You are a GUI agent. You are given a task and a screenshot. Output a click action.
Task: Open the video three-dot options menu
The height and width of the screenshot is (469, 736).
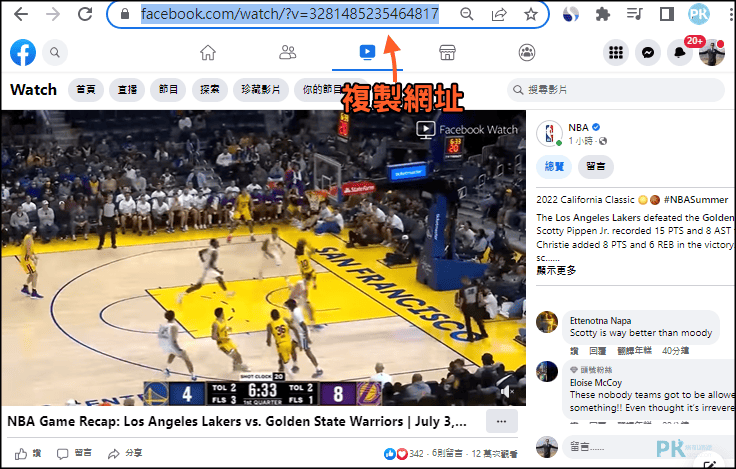pos(501,421)
